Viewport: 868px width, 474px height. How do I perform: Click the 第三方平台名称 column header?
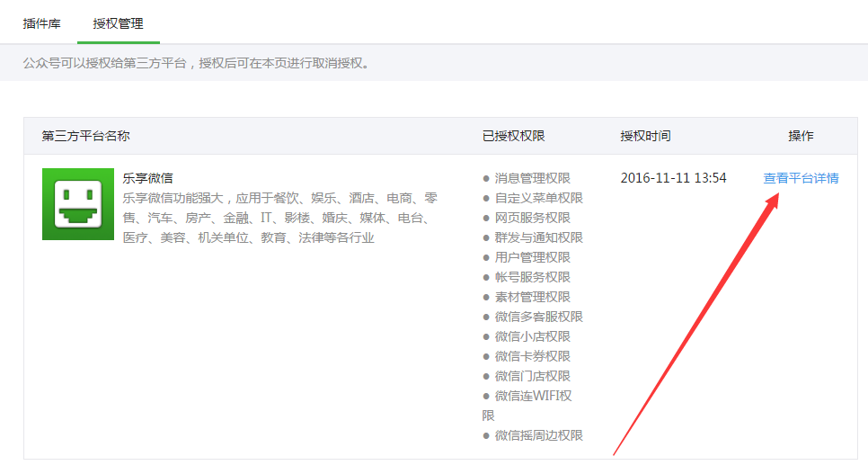click(x=86, y=136)
